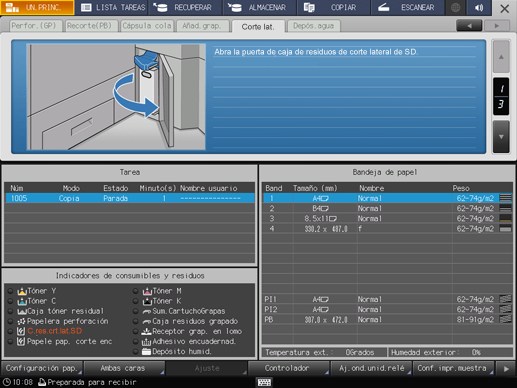Viewport: 517px width, 388px height.
Task: Click the Receptor grap. en lomo indicator light
Action: tap(135, 332)
